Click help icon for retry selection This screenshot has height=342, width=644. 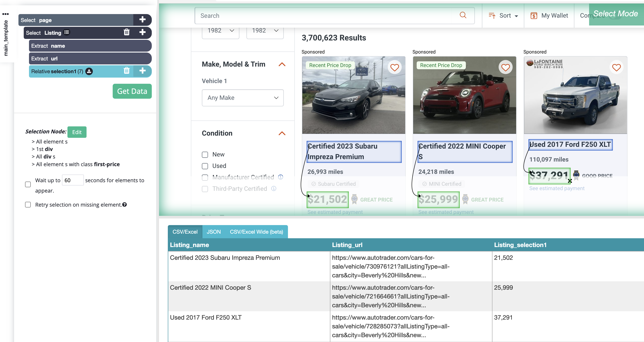click(x=125, y=204)
